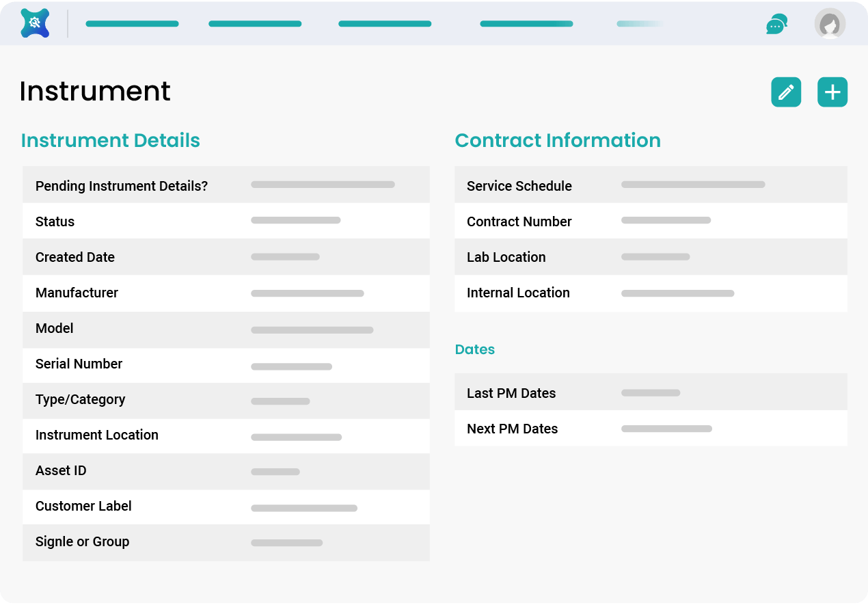
Task: Click the Contract Number row
Action: click(651, 221)
